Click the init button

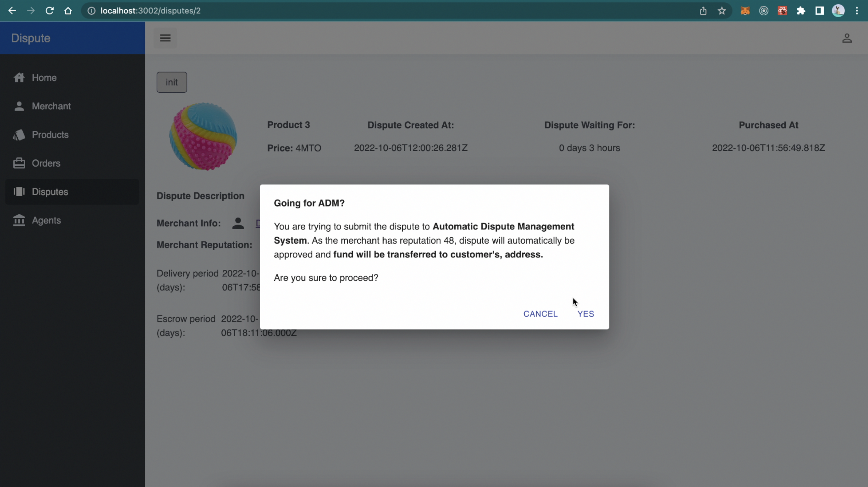point(171,82)
